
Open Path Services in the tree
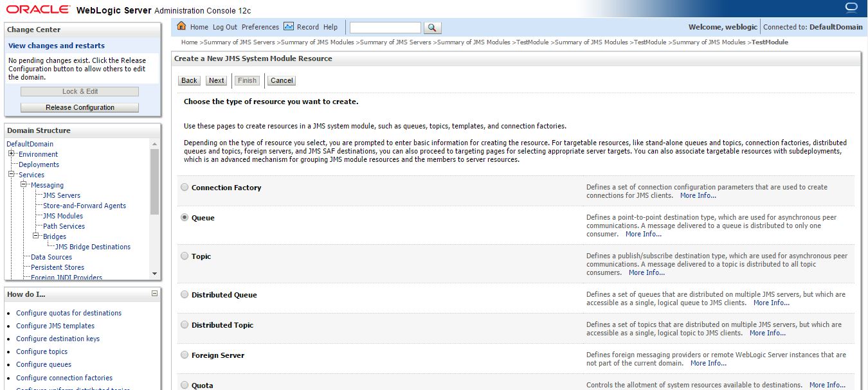pos(64,226)
